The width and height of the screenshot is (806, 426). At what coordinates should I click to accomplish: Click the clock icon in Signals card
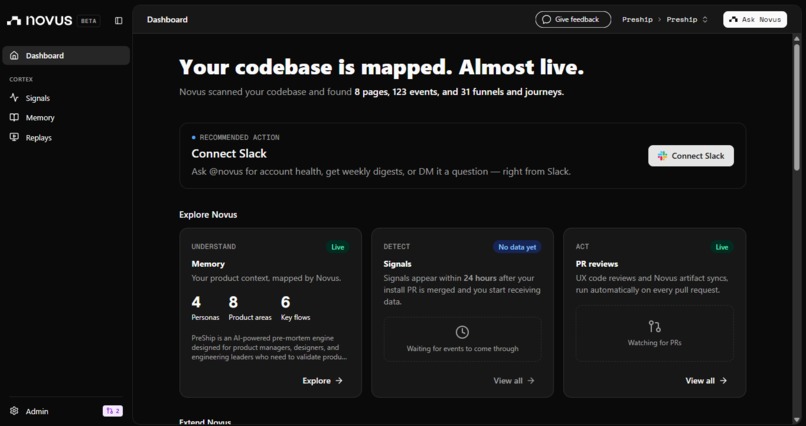(462, 332)
